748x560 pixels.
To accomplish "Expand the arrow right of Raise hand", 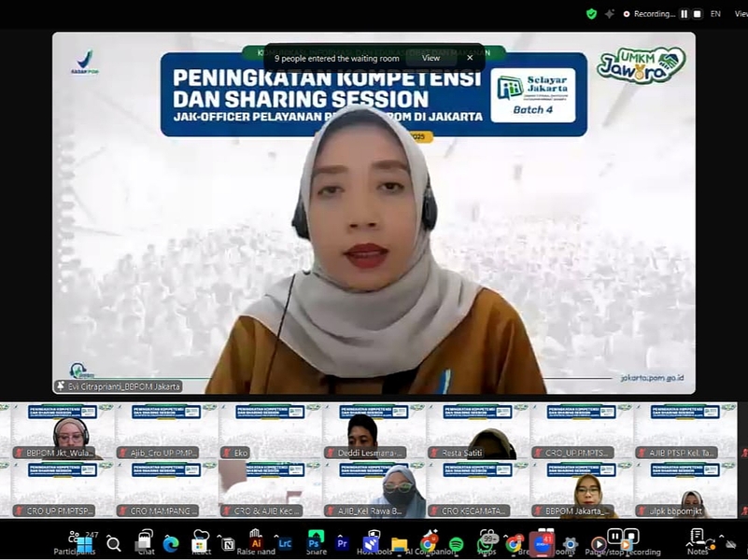I will point(276,537).
